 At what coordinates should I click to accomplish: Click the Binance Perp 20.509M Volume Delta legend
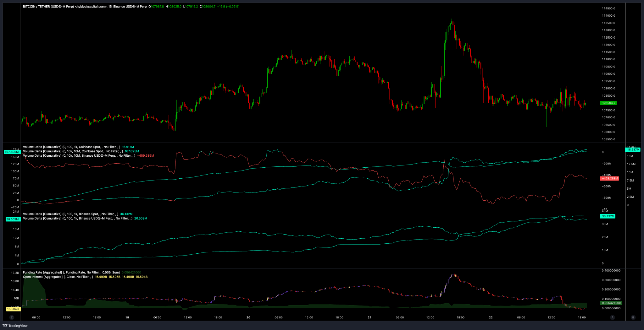[x=77, y=219]
